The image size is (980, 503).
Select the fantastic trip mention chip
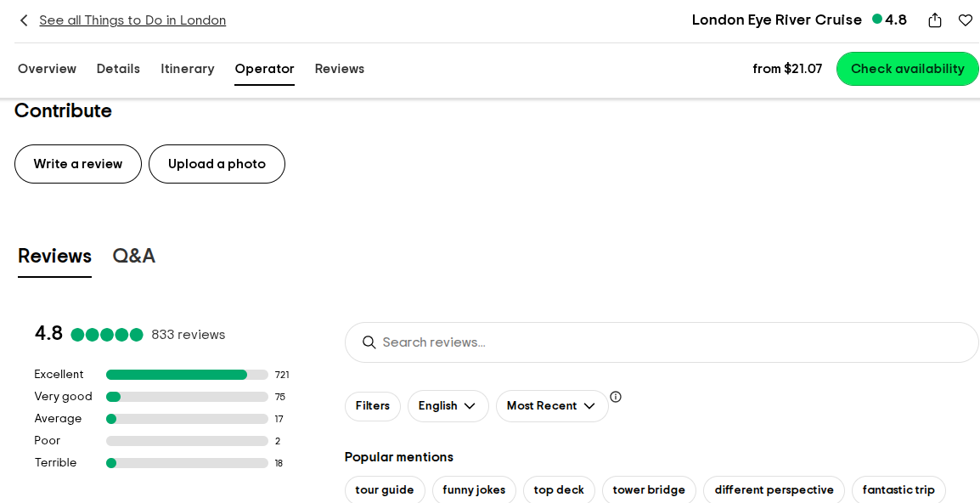(x=898, y=490)
